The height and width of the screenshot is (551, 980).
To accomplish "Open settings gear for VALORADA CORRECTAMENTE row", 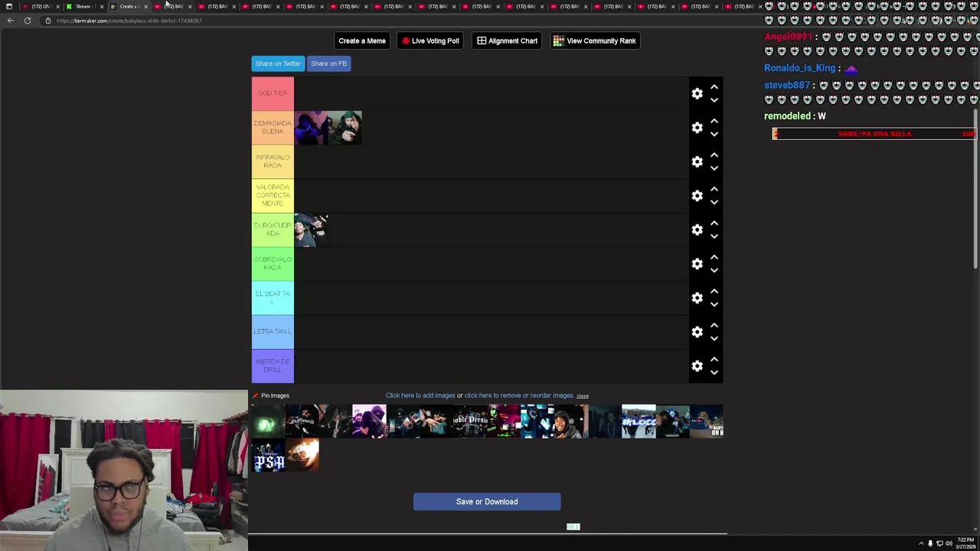I will (x=697, y=196).
